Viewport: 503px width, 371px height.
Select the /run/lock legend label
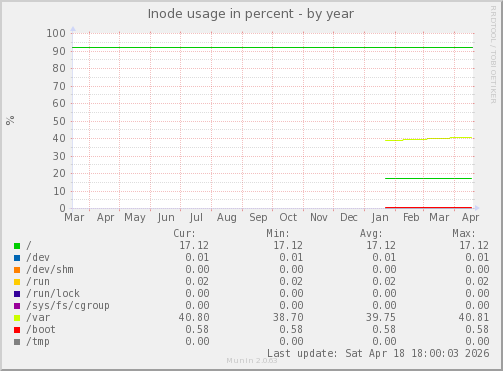[53, 294]
